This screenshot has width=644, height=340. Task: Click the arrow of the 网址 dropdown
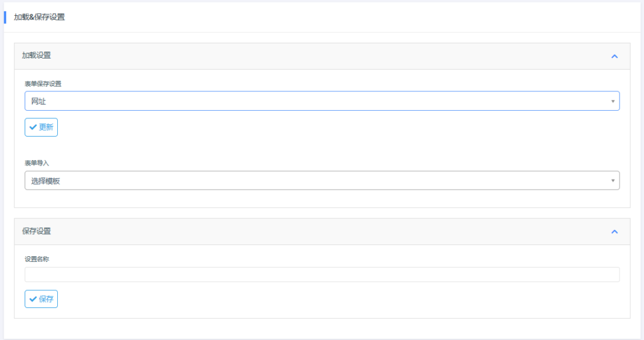(613, 101)
